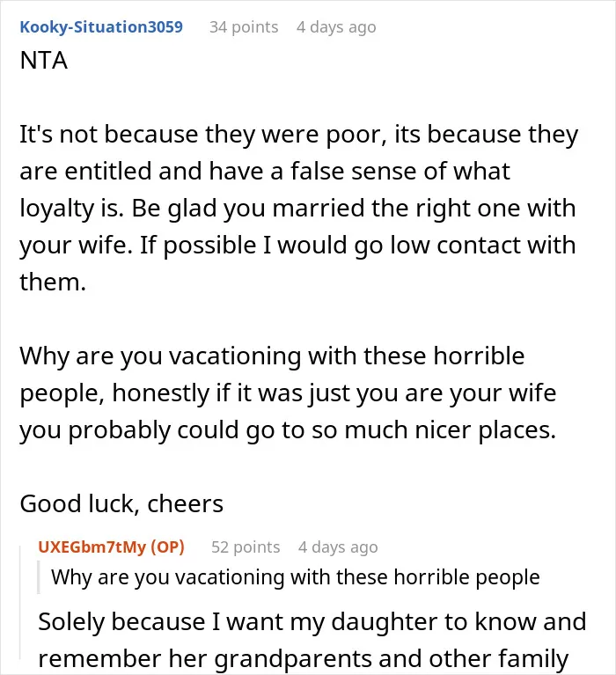Open the UXEGbm7tMy (OP) user profile link
Viewport: 616px width, 675px height.
pos(111,547)
